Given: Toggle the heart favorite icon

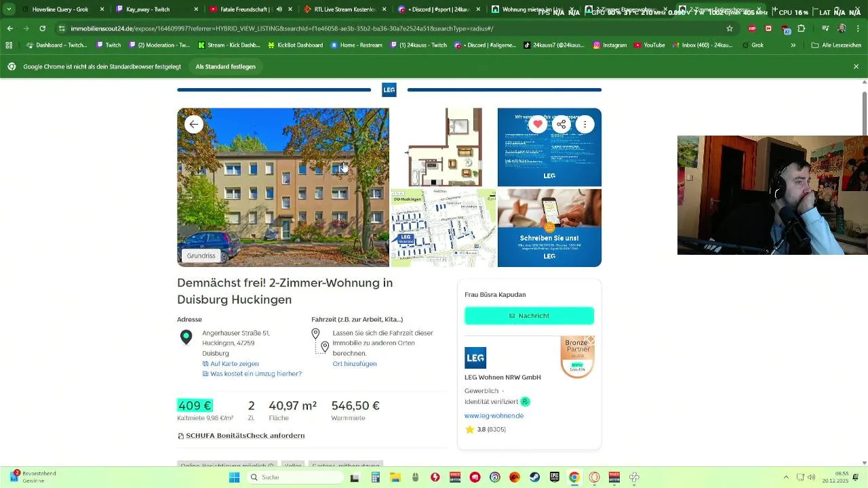Looking at the screenshot, I should [538, 124].
